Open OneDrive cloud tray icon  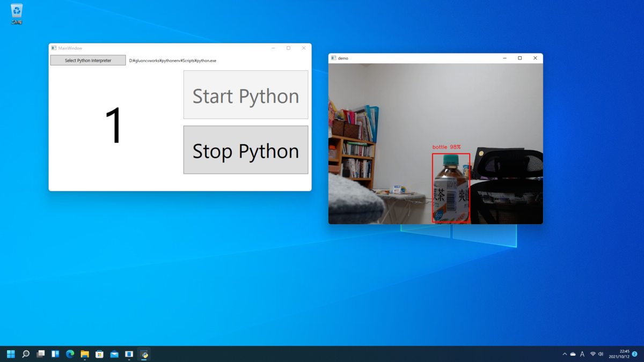pyautogui.click(x=573, y=354)
